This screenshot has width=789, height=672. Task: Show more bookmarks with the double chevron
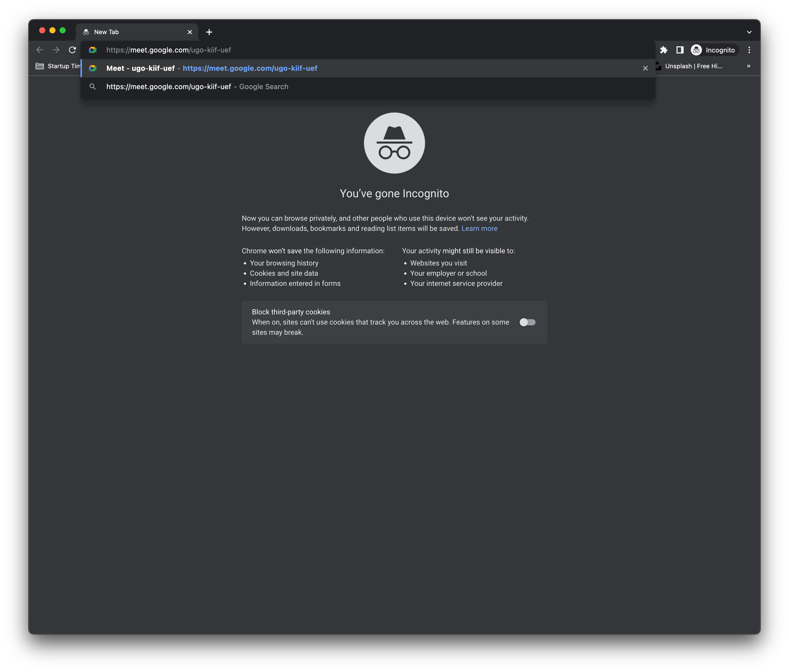[x=749, y=66]
